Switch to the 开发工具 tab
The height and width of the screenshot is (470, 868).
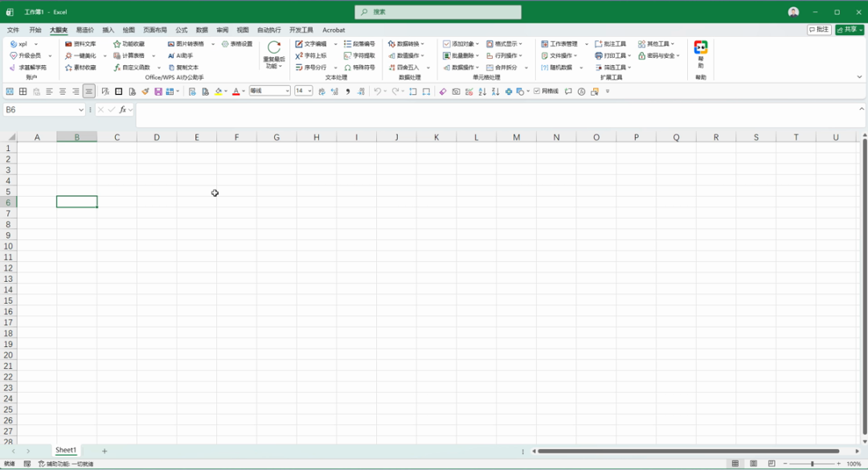point(301,30)
